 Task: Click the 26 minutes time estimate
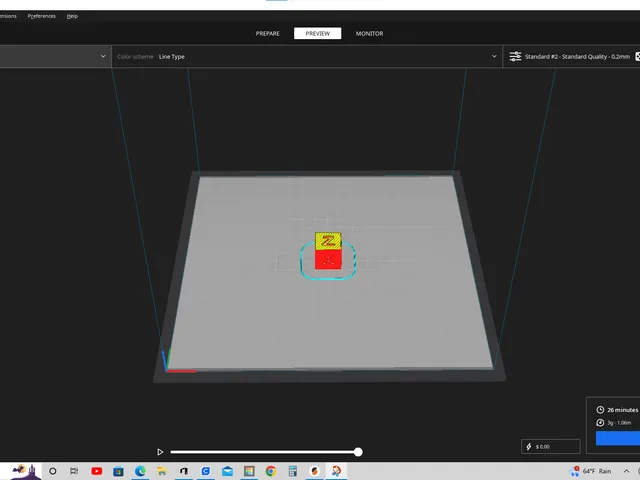tap(622, 409)
